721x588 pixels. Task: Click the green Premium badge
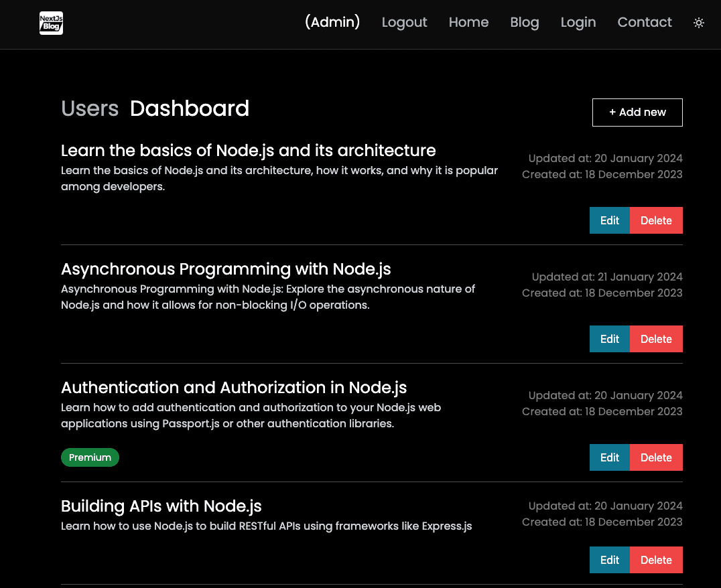click(x=90, y=457)
